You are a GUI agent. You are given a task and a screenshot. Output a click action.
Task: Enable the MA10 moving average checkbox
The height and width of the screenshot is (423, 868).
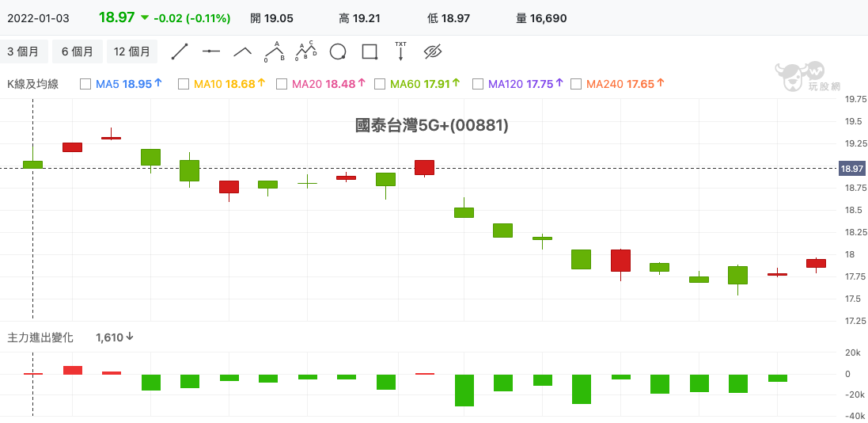pyautogui.click(x=184, y=84)
